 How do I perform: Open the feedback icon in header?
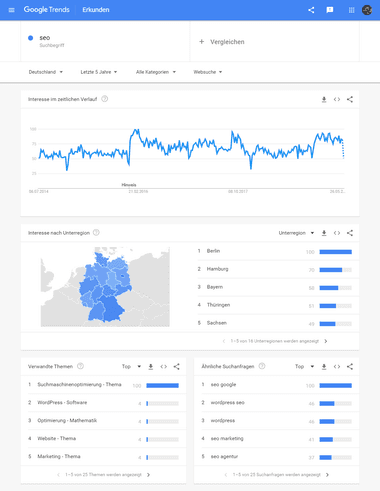[330, 10]
